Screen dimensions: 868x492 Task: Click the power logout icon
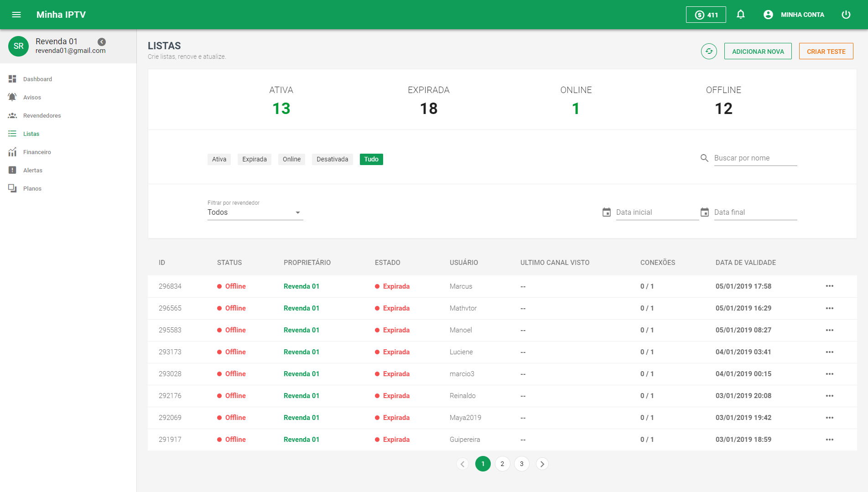pos(846,15)
